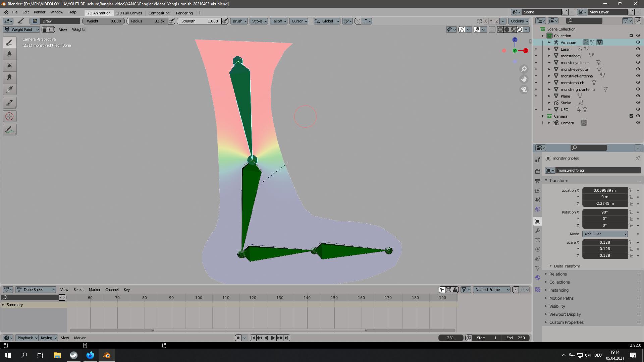Select the Blur weight tool
Screen dimensions: 644x362
(9, 54)
